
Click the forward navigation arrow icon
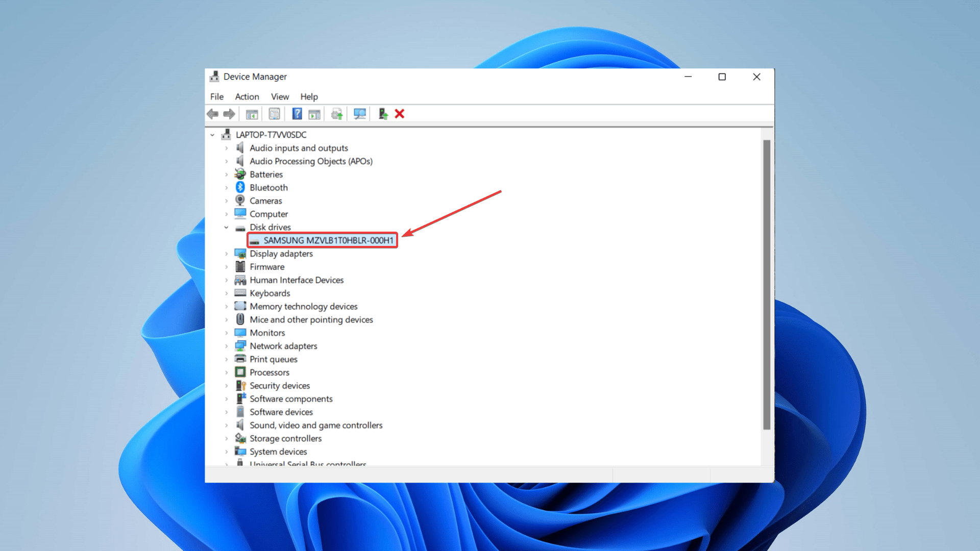point(229,113)
